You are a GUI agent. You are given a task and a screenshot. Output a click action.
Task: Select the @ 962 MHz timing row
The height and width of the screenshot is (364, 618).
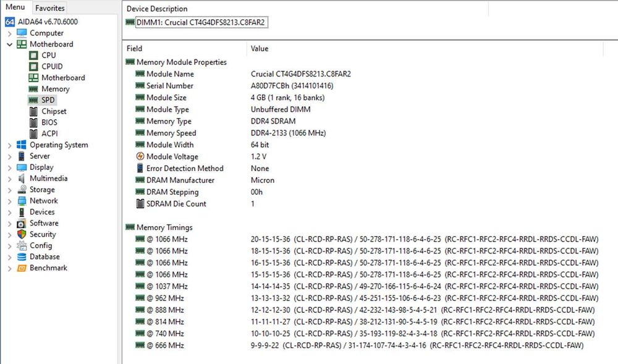tap(165, 298)
